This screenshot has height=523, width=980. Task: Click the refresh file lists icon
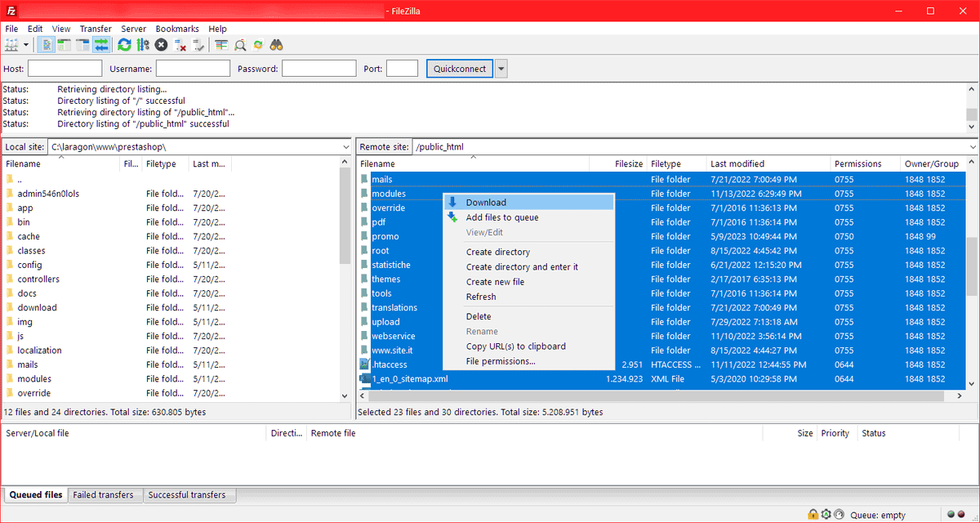[124, 45]
